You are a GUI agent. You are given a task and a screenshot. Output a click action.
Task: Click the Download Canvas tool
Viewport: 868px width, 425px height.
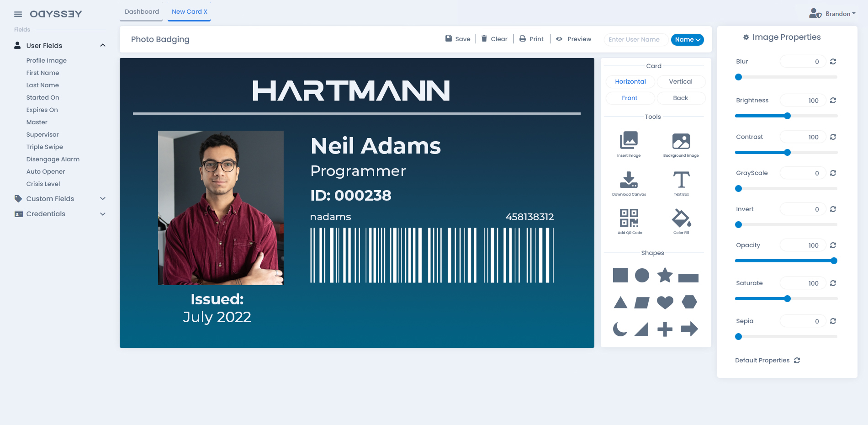pyautogui.click(x=629, y=181)
